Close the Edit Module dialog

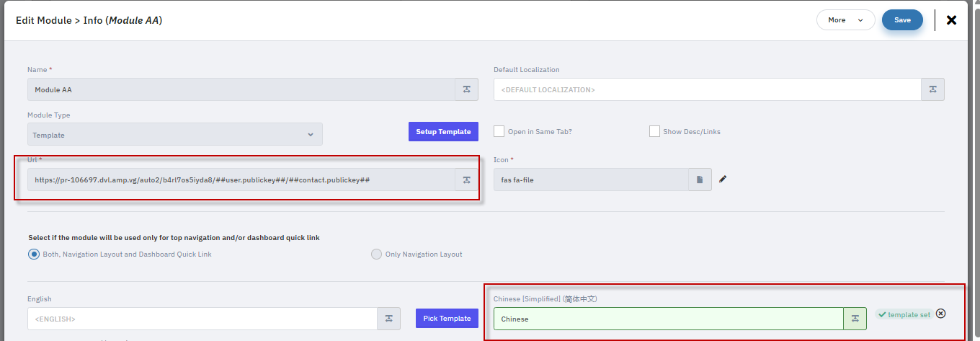[951, 20]
